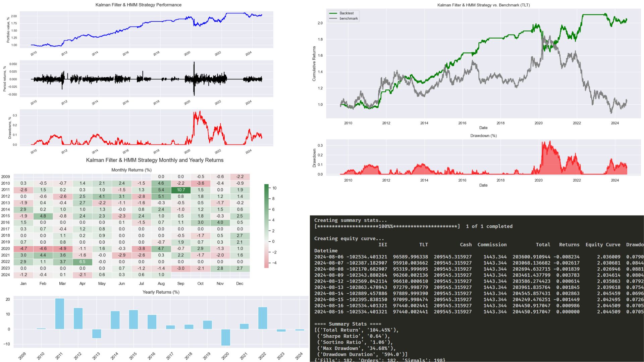Image resolution: width=644 pixels, height=362 pixels.
Task: Click the 'Drawdown (%)' subplot title
Action: click(483, 136)
